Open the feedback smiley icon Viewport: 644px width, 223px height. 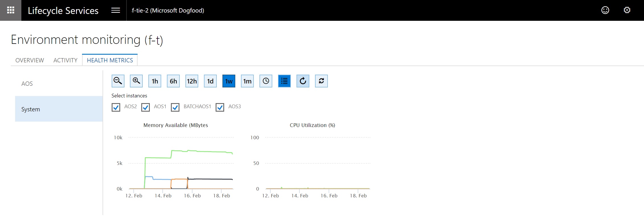coord(605,10)
